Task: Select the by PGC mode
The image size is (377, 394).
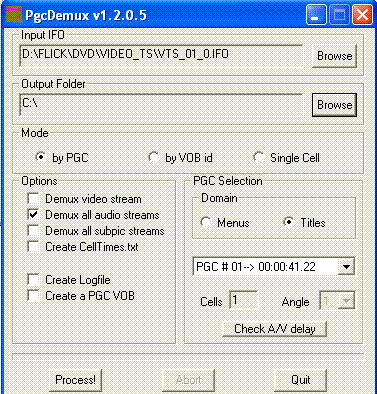Action: (41, 157)
